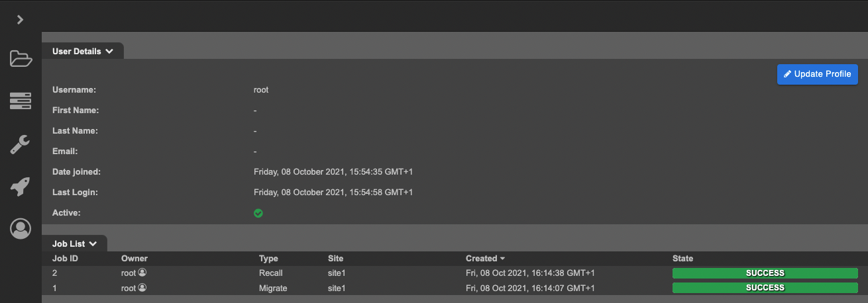Screen dimensions: 868x303
Task: Open the file browser folder icon
Action: (21, 59)
